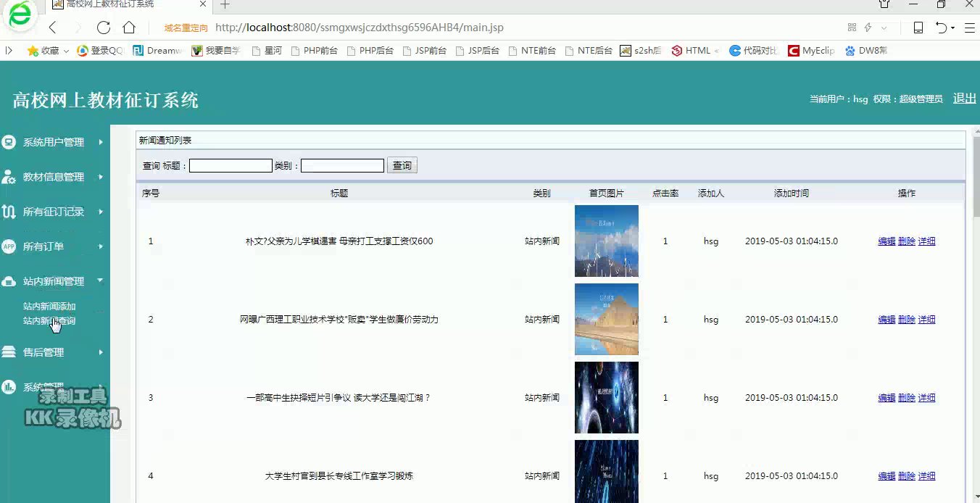Image resolution: width=980 pixels, height=503 pixels.
Task: Click the wind turbine thumbnail in row 1
Action: [x=607, y=241]
